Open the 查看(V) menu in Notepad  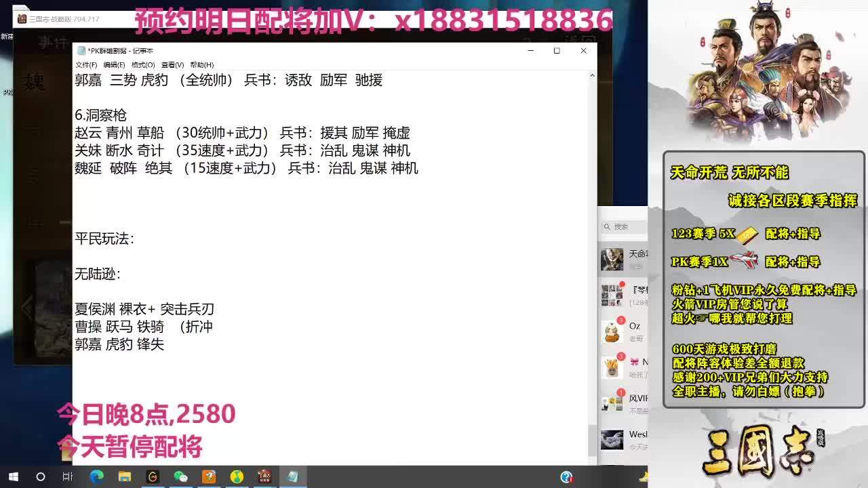pyautogui.click(x=172, y=65)
